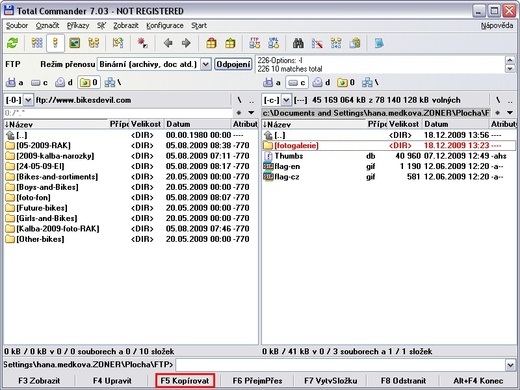The width and height of the screenshot is (520, 390).
Task: Click the F5 Kopírovat button
Action: click(185, 381)
